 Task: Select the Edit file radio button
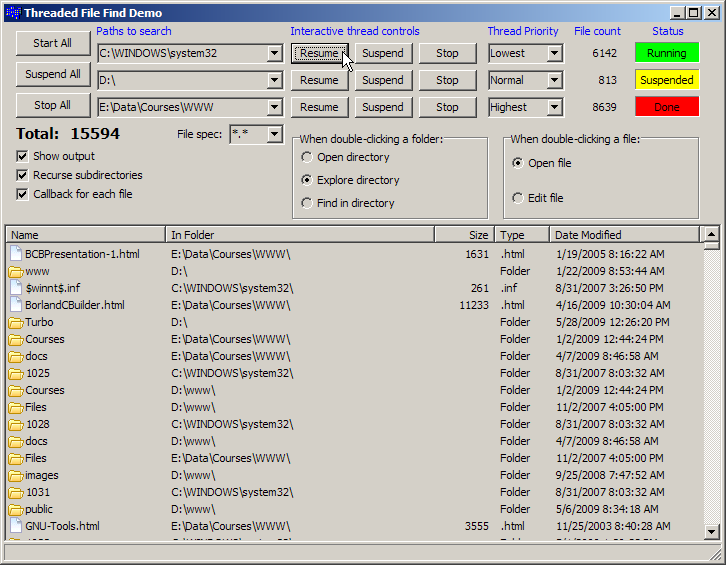pos(517,198)
